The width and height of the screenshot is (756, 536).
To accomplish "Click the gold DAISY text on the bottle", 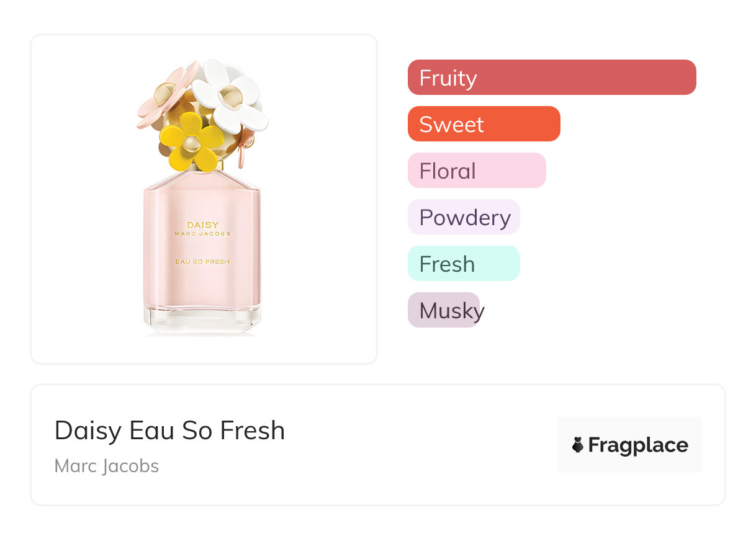I will [202, 225].
